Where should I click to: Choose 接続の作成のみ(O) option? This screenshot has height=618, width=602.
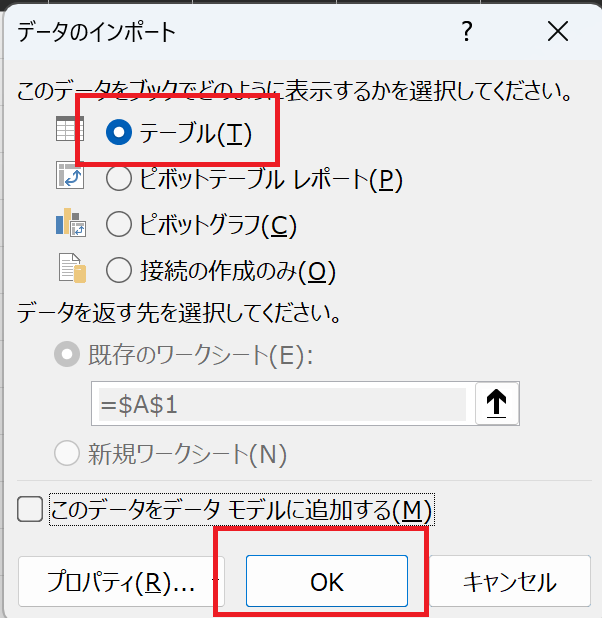[x=119, y=270]
